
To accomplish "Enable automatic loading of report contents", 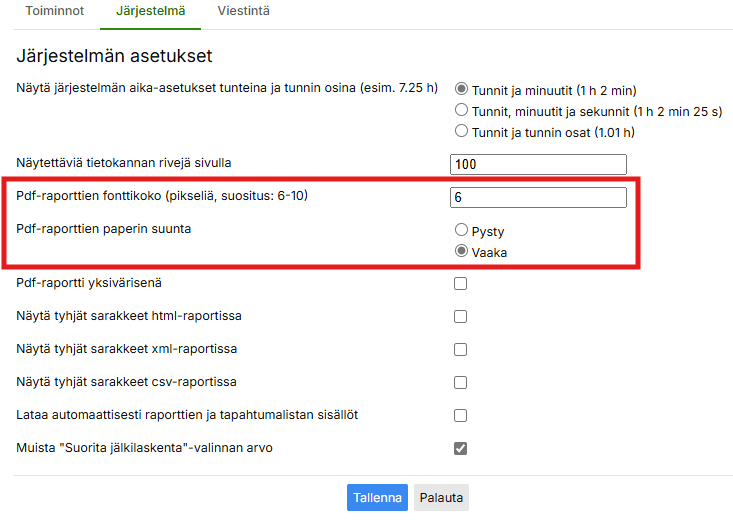I will tap(461, 415).
